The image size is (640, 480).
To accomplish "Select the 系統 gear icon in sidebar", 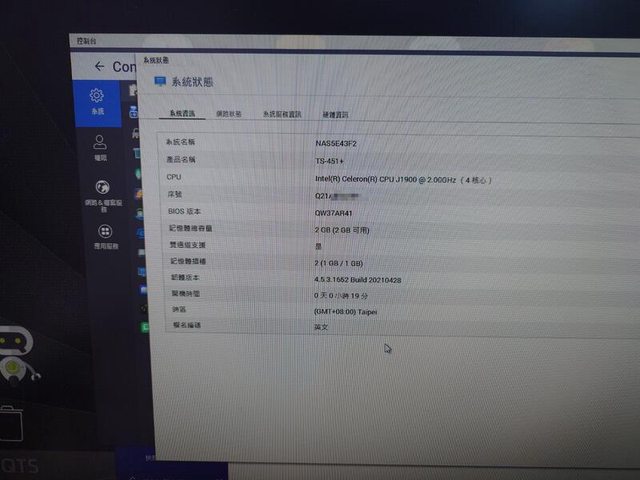I will pos(97,96).
